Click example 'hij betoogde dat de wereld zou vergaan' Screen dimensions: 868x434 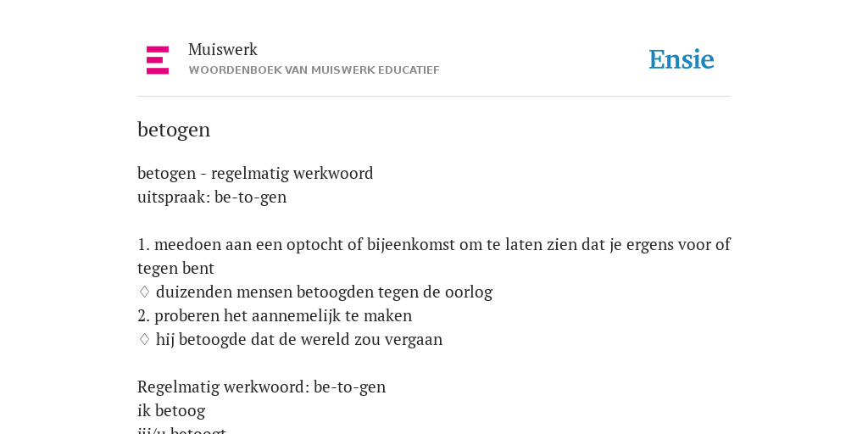pyautogui.click(x=299, y=339)
